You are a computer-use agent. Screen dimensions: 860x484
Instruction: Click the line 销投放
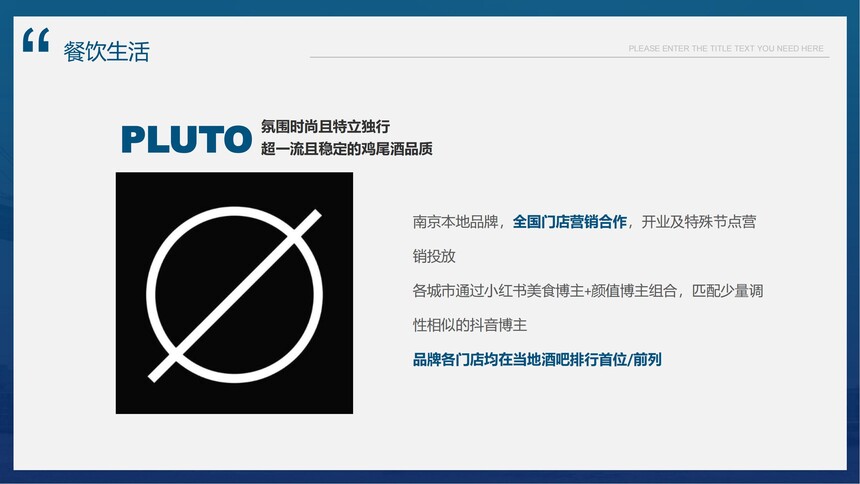(434, 256)
